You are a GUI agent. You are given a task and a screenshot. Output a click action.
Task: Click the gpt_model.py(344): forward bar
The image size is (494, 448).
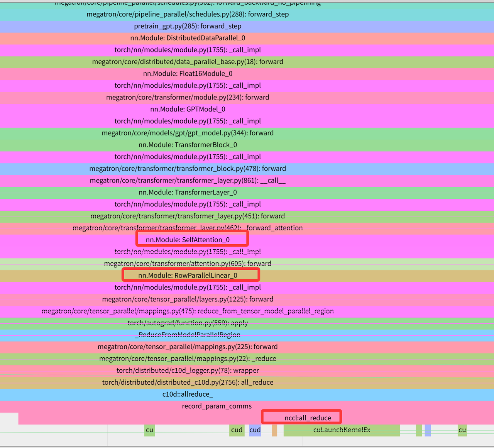tap(188, 133)
